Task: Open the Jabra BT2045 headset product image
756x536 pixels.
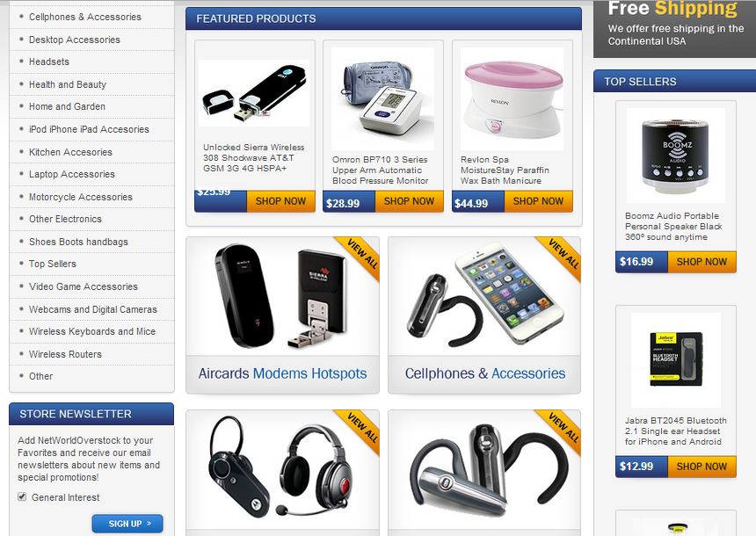Action: pos(676,359)
